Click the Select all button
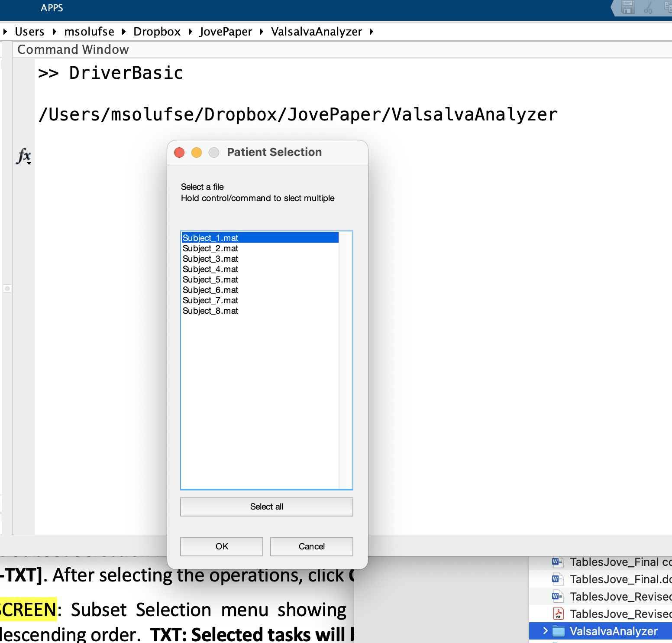672x643 pixels. pos(267,507)
